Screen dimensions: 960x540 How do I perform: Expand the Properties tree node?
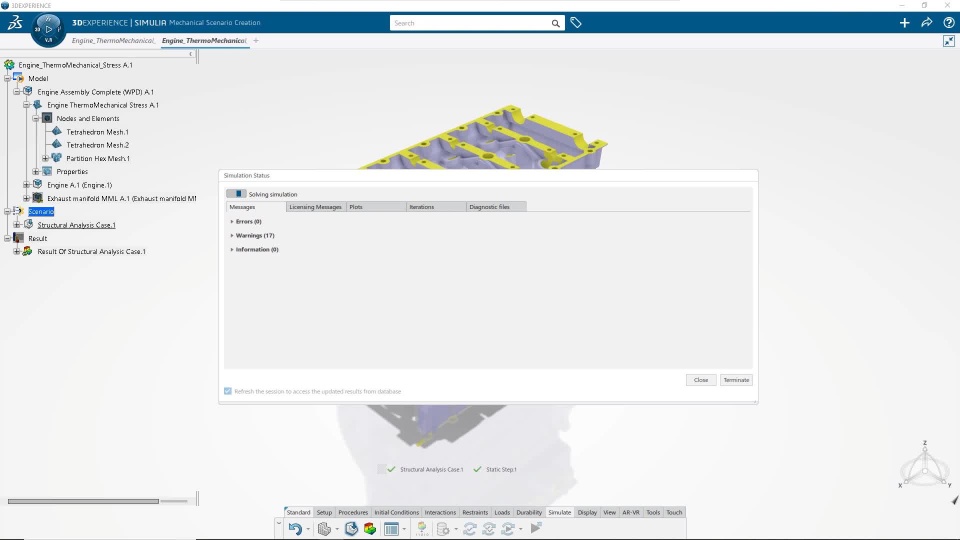coord(36,171)
